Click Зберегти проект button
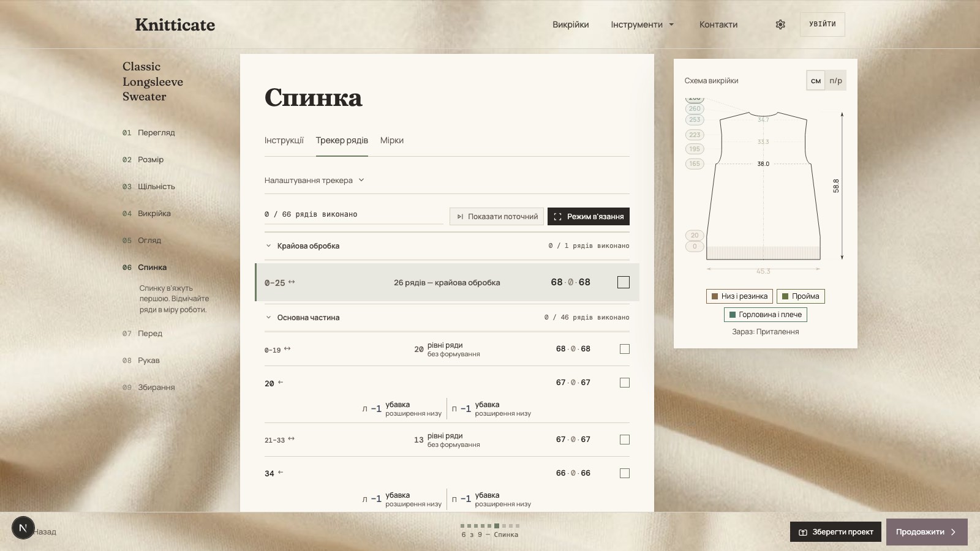 (835, 532)
